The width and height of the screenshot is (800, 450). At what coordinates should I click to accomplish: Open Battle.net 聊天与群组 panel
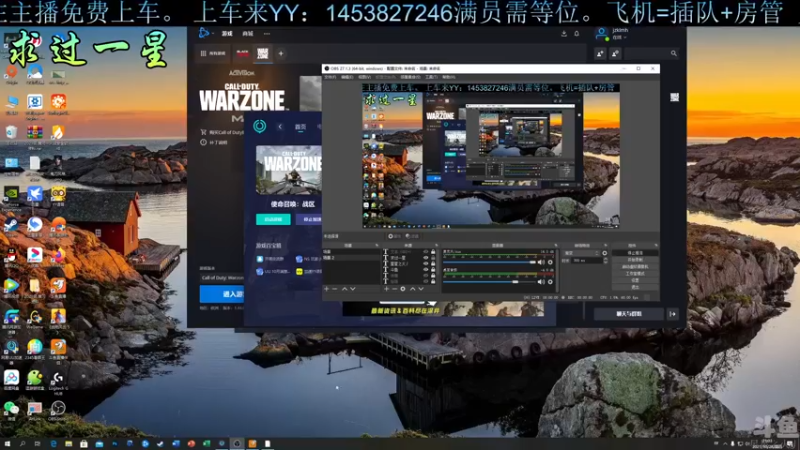629,314
